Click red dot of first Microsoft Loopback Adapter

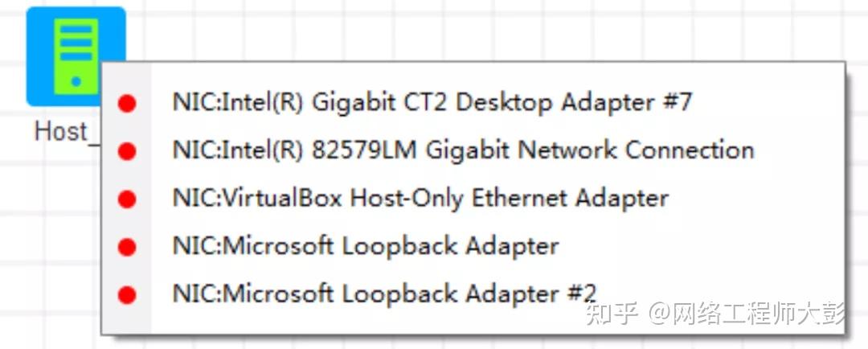click(x=126, y=247)
